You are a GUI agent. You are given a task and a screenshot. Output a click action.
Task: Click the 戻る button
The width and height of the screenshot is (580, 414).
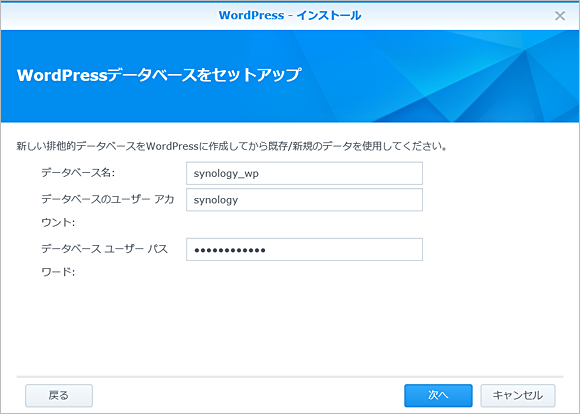pyautogui.click(x=59, y=396)
